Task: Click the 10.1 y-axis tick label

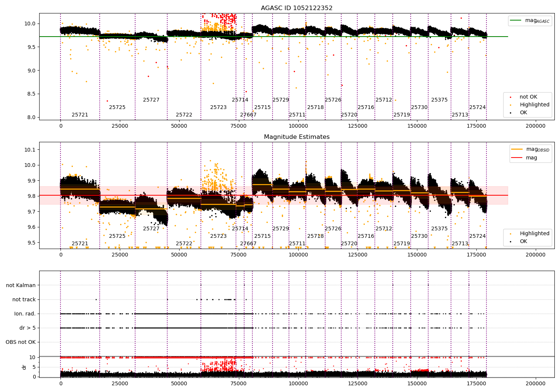Action: point(29,150)
